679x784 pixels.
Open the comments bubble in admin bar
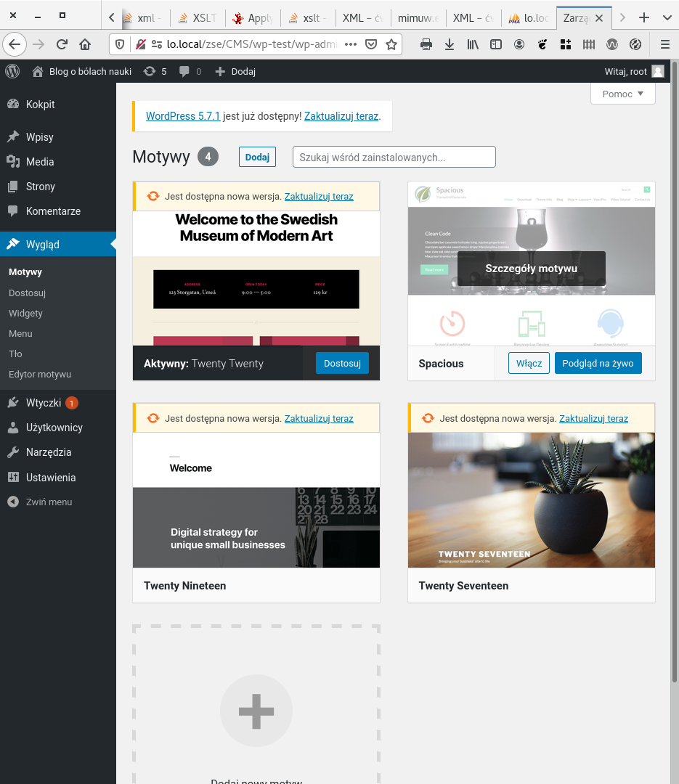coord(190,71)
